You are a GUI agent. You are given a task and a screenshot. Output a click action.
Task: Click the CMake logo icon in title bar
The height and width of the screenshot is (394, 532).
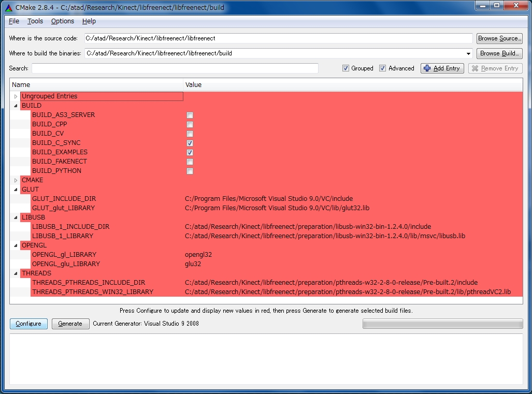(x=8, y=8)
